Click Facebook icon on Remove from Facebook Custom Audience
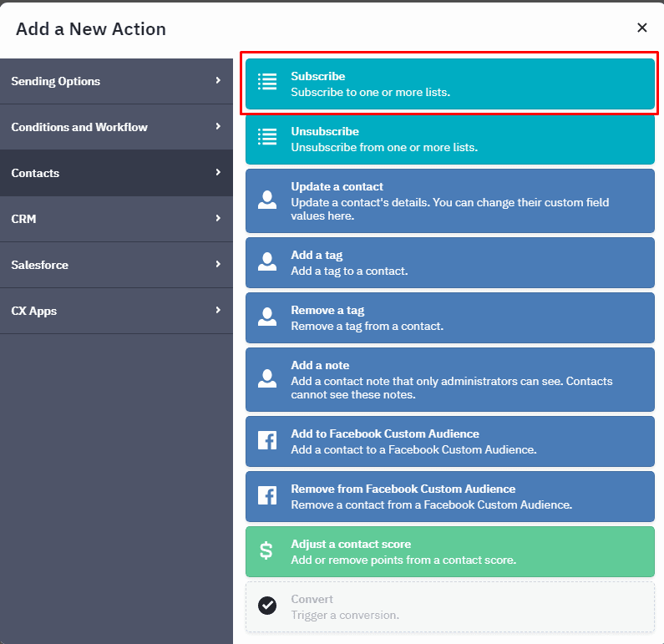The image size is (664, 644). (267, 495)
